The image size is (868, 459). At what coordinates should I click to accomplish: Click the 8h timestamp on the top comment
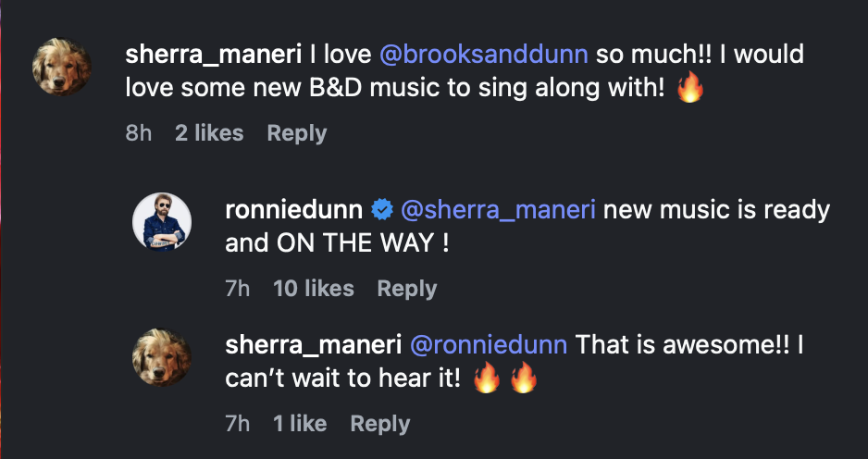point(139,133)
